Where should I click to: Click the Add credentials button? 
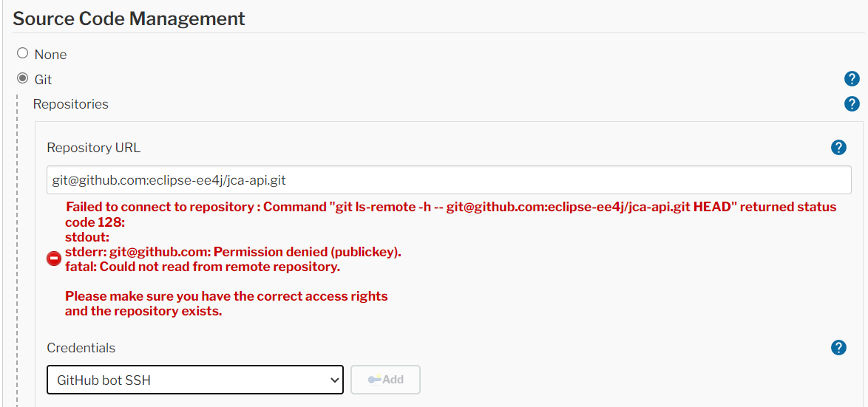click(x=386, y=380)
